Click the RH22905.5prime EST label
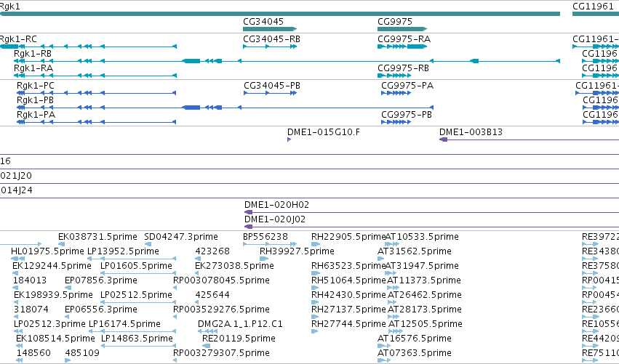The width and height of the screenshot is (619, 364). tap(348, 237)
